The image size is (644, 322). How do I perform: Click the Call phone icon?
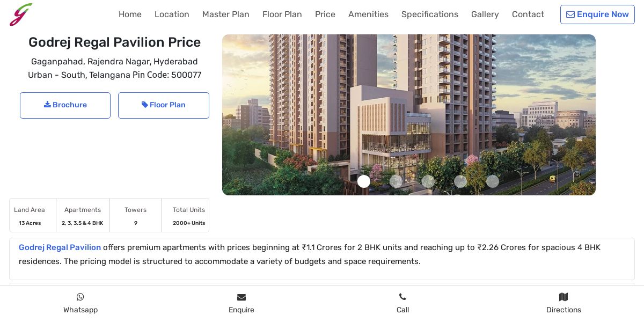[402, 297]
